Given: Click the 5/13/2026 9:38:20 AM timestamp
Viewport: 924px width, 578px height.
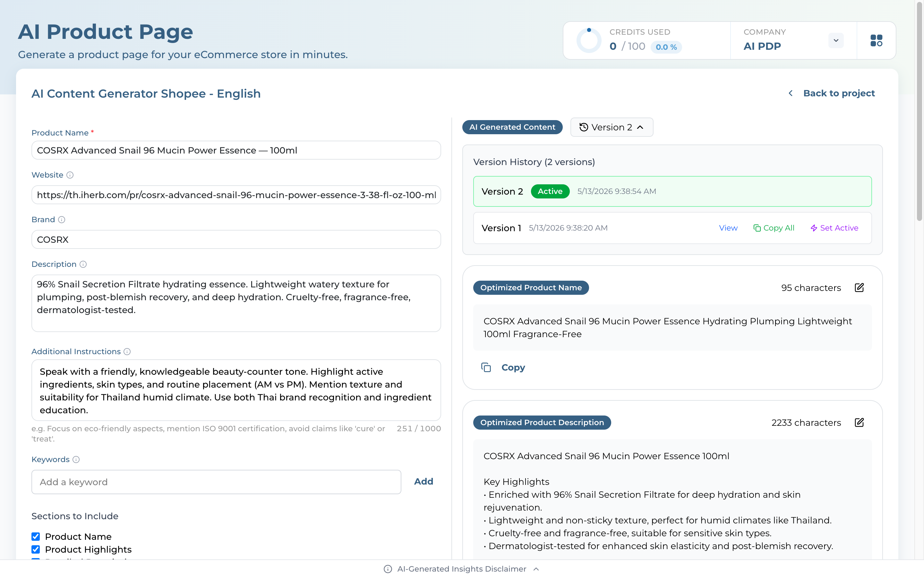Looking at the screenshot, I should [568, 228].
